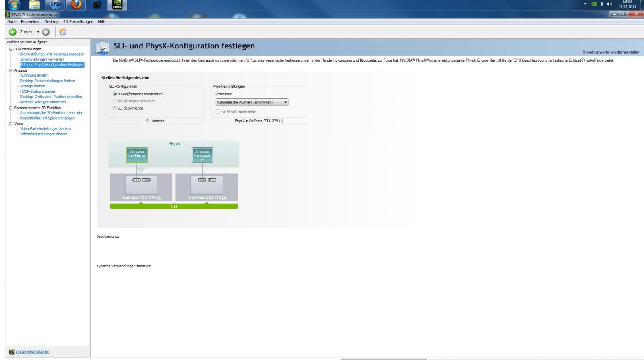Open Video-Farbeinstellungen ändern page
644x360 pixels.
(x=45, y=129)
